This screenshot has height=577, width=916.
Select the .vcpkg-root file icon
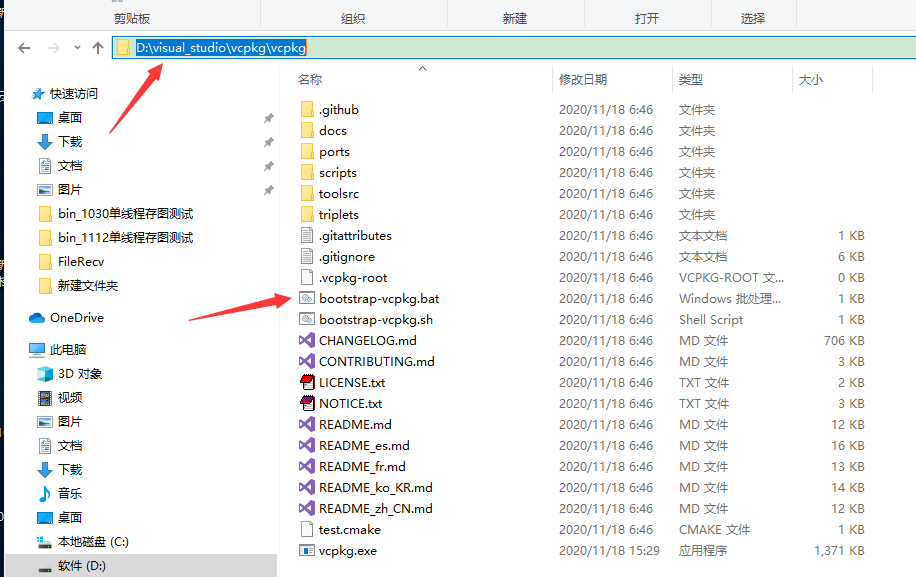coord(307,277)
